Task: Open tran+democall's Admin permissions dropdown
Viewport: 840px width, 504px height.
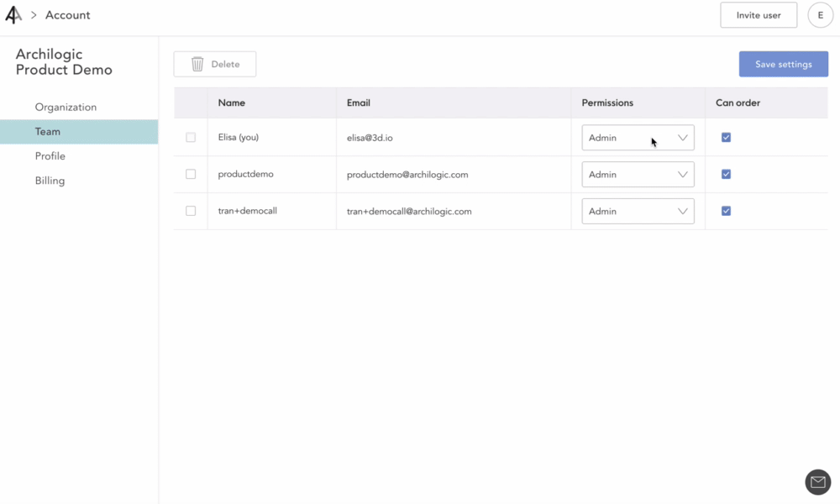Action: (638, 211)
